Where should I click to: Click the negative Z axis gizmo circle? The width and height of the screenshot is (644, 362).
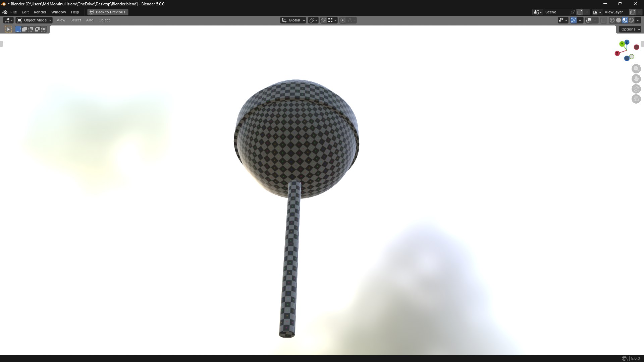[627, 59]
